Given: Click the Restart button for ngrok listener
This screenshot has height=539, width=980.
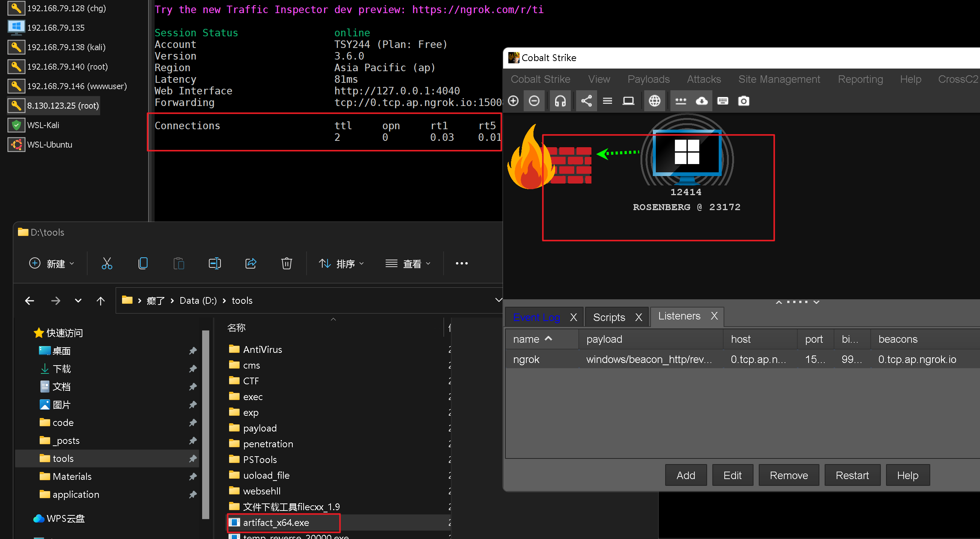Looking at the screenshot, I should point(852,476).
